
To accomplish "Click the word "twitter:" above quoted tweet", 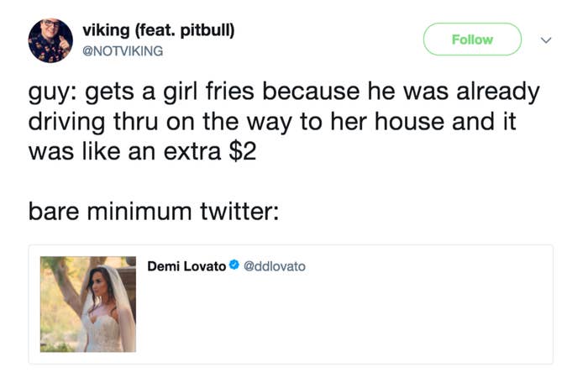I will click(239, 212).
